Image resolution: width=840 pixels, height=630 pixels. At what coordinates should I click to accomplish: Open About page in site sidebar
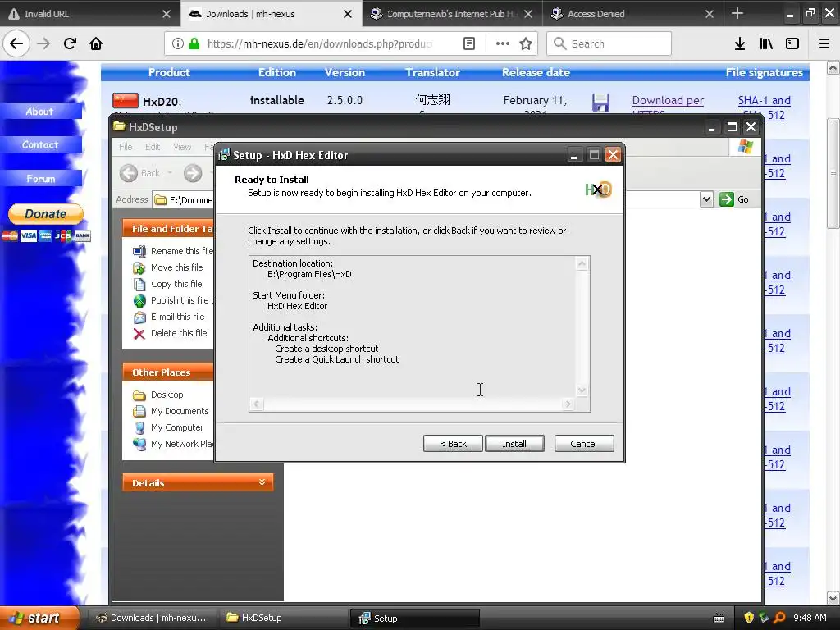41,112
